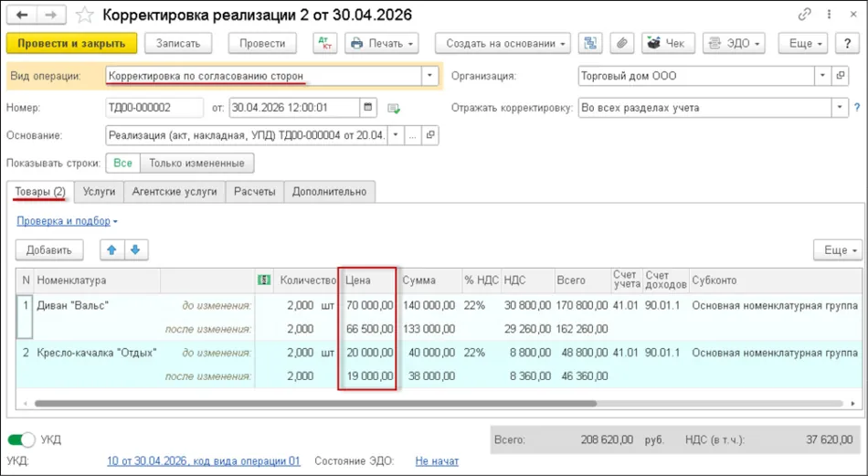The image size is (868, 476).
Task: Click the green column icon in table header
Action: click(x=264, y=280)
